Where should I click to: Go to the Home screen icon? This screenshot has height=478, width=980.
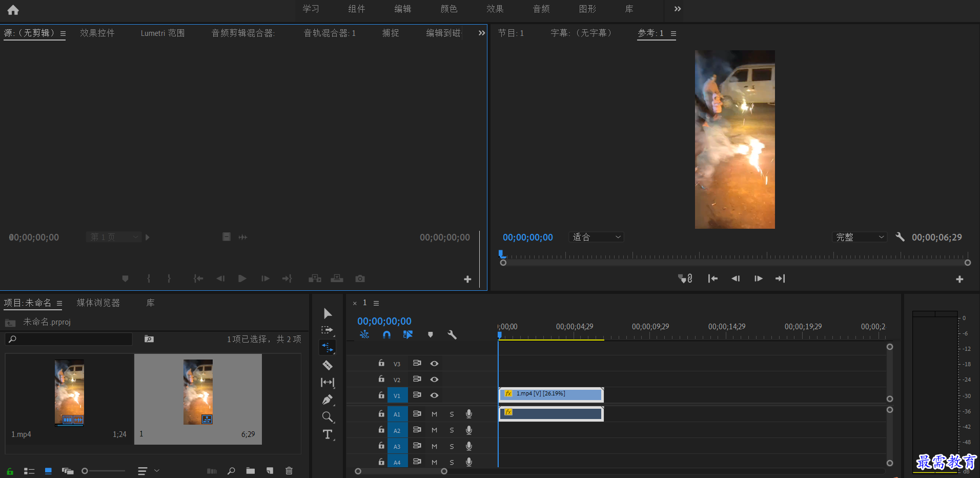pos(13,10)
